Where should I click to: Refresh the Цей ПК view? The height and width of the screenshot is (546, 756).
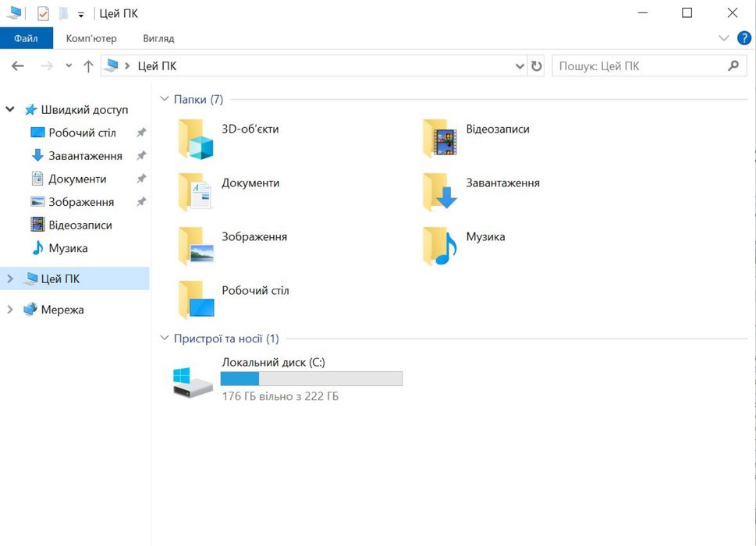tap(536, 66)
